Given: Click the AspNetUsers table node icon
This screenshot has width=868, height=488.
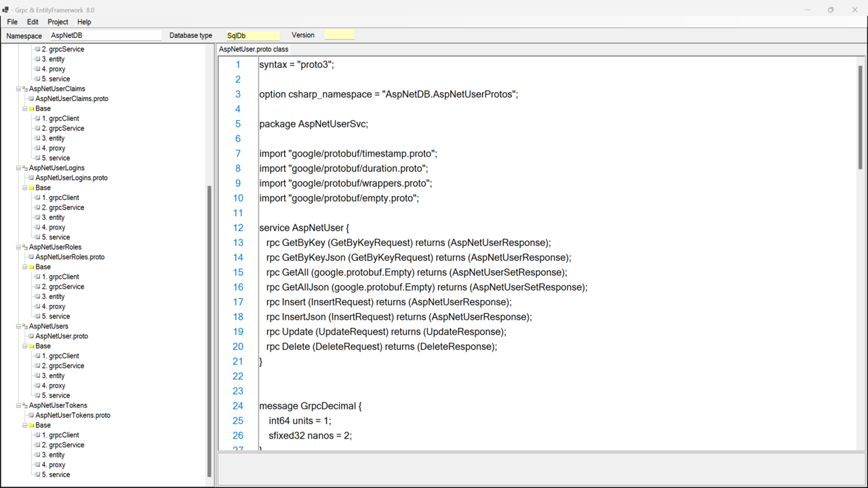Looking at the screenshot, I should pos(24,326).
